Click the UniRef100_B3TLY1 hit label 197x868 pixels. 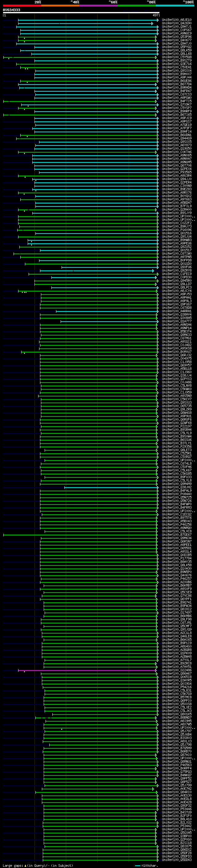tap(177, 443)
